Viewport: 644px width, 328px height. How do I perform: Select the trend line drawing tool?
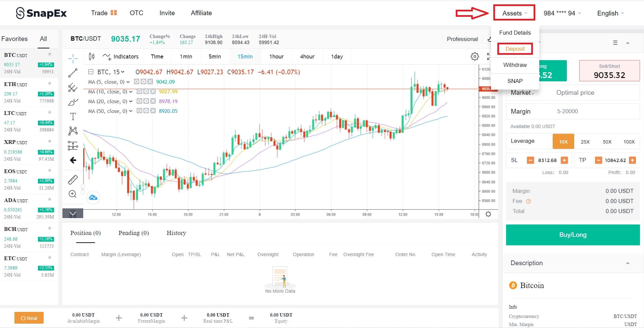point(73,73)
